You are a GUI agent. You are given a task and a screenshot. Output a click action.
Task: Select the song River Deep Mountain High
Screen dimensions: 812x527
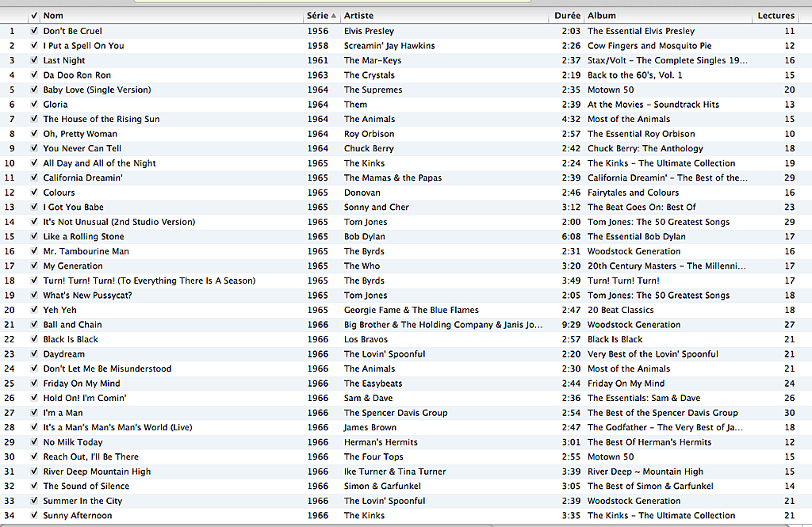[97, 472]
